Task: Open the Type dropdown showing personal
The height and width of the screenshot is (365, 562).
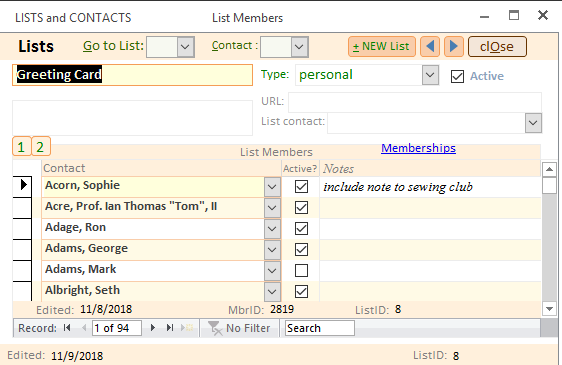Action: [x=430, y=75]
